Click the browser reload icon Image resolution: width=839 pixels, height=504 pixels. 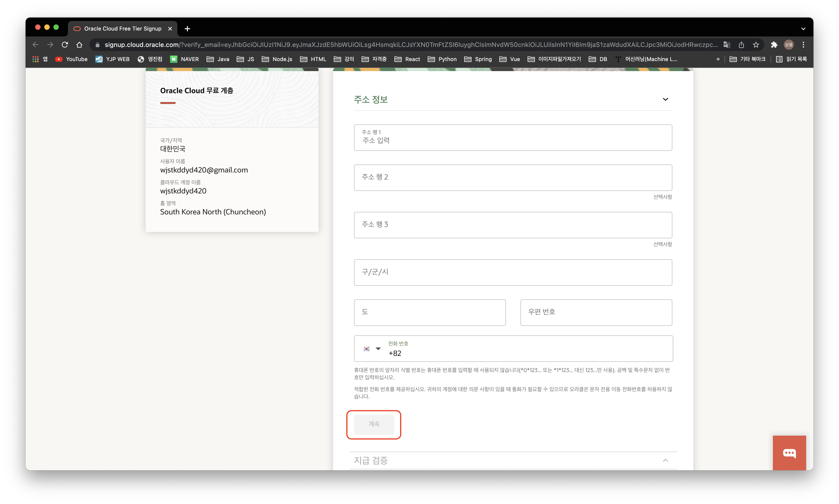[x=65, y=44]
